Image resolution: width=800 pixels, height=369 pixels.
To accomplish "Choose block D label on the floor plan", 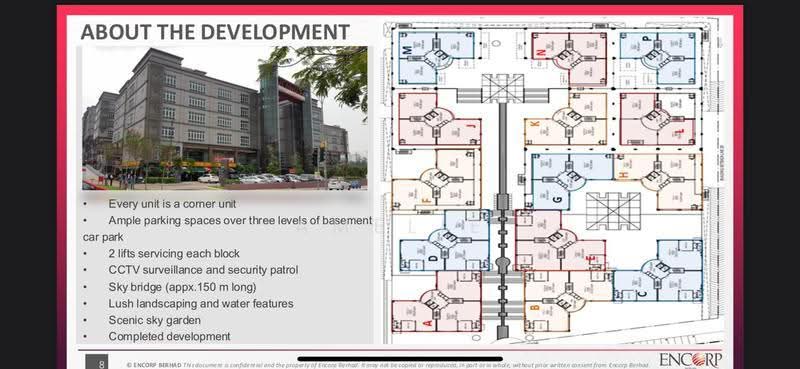I will click(x=433, y=258).
